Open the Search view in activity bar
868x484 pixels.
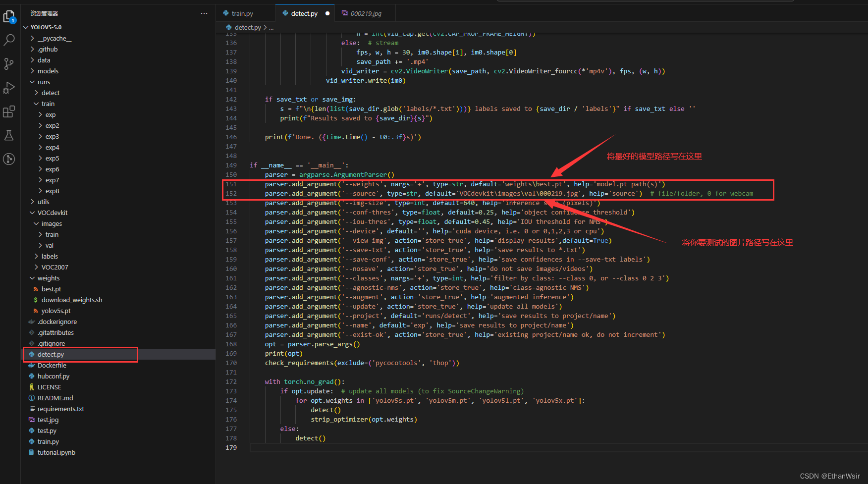(9, 40)
